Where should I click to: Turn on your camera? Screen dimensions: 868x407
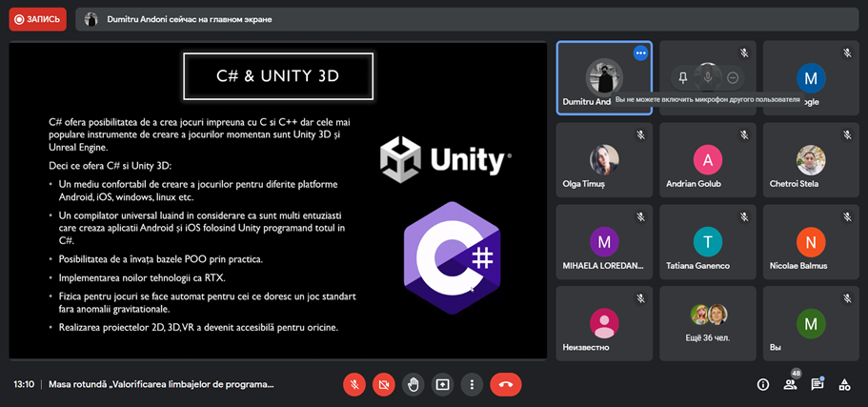[x=383, y=384]
